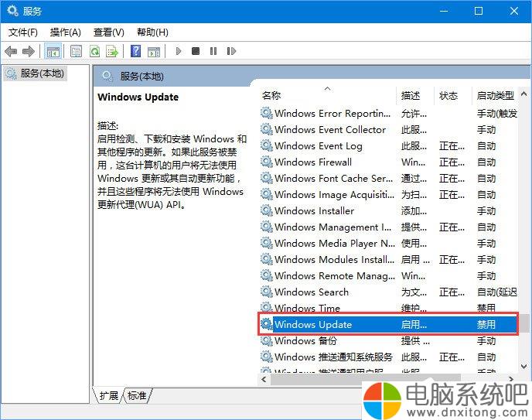This screenshot has width=532, height=420.
Task: Open the Properties toolbar icon
Action: (76, 52)
